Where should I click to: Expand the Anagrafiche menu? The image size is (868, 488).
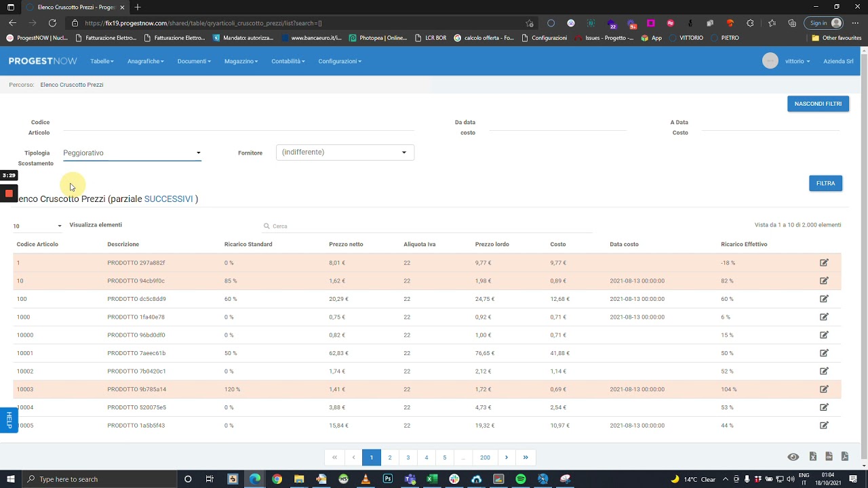[146, 61]
